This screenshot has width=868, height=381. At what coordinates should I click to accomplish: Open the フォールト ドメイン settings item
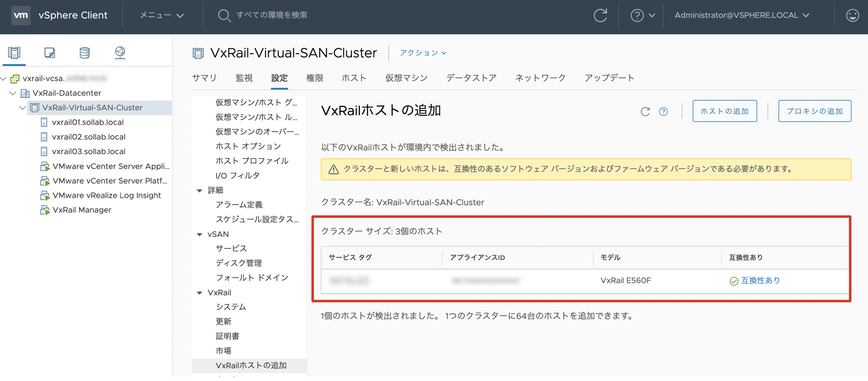pos(252,277)
